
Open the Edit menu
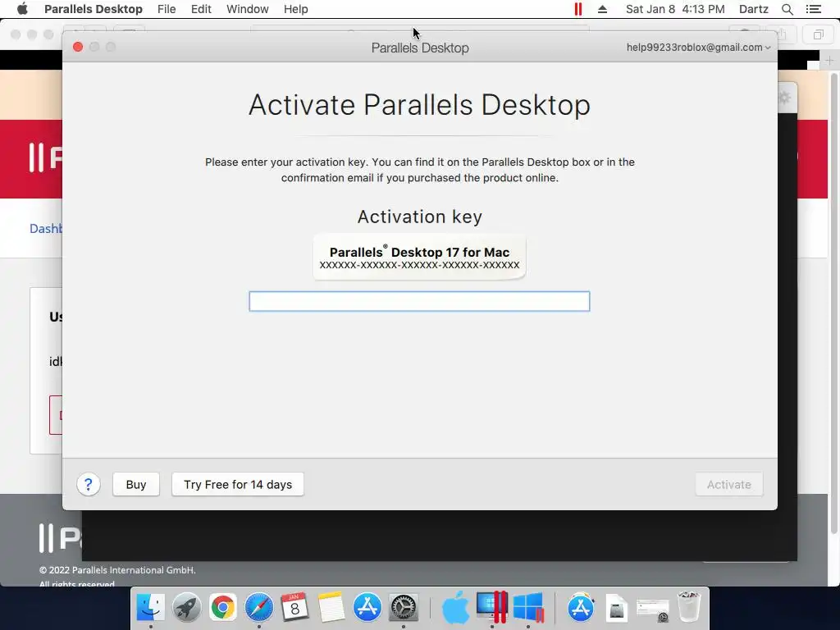pos(201,9)
